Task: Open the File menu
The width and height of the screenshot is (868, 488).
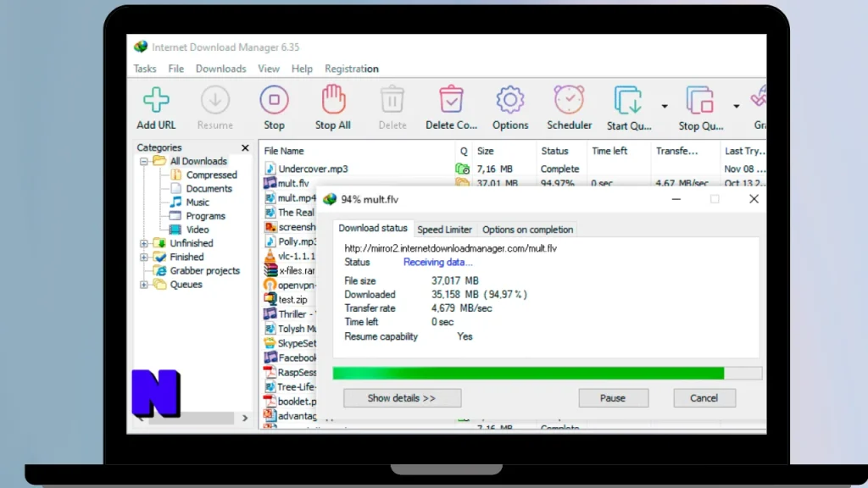Action: [x=176, y=69]
